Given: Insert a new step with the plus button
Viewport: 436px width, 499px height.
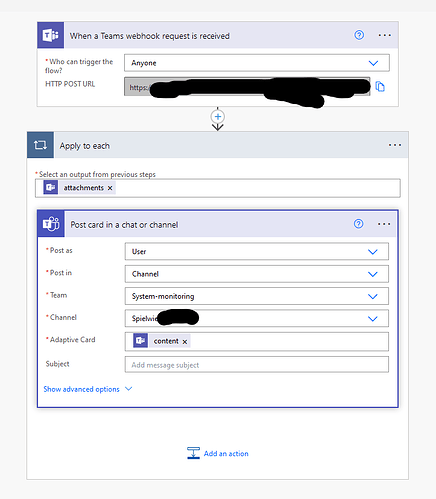Looking at the screenshot, I should tap(218, 117).
